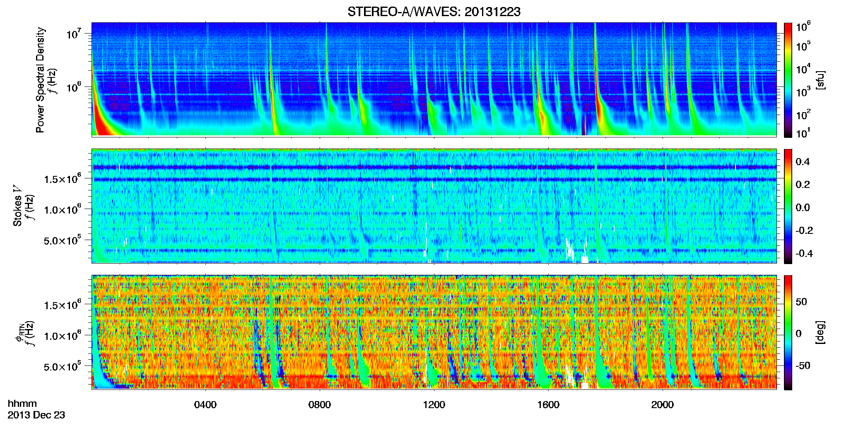The image size is (868, 447).
Task: Click the 0.0 Stokes colorbar tick
Action: tap(803, 207)
